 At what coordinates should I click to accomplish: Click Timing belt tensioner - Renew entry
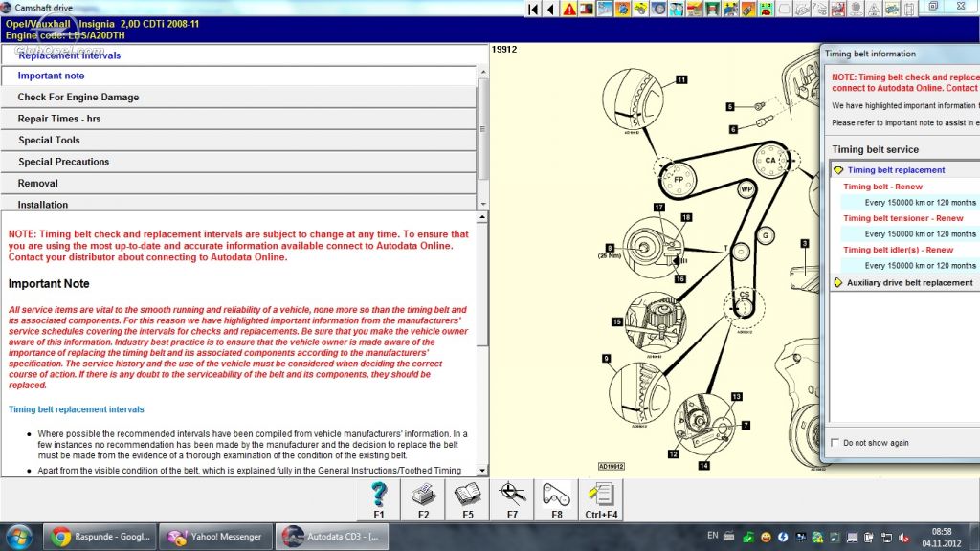point(903,218)
